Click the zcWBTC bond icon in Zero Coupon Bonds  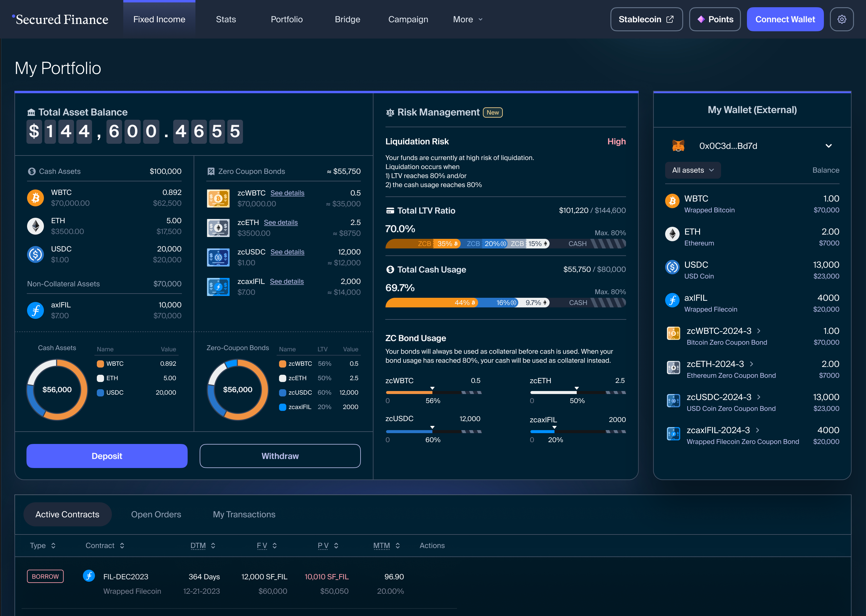click(218, 199)
